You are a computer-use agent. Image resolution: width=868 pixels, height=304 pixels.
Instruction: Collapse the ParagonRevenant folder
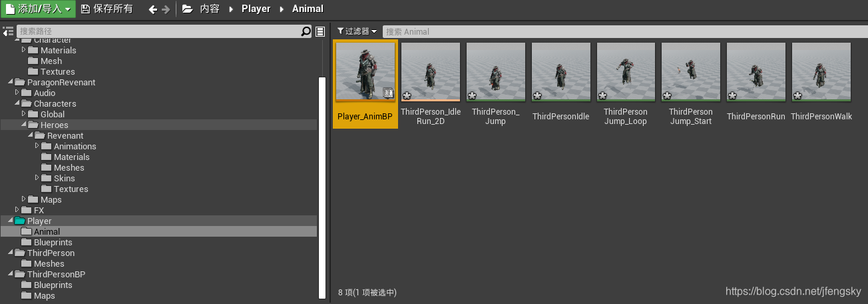11,83
